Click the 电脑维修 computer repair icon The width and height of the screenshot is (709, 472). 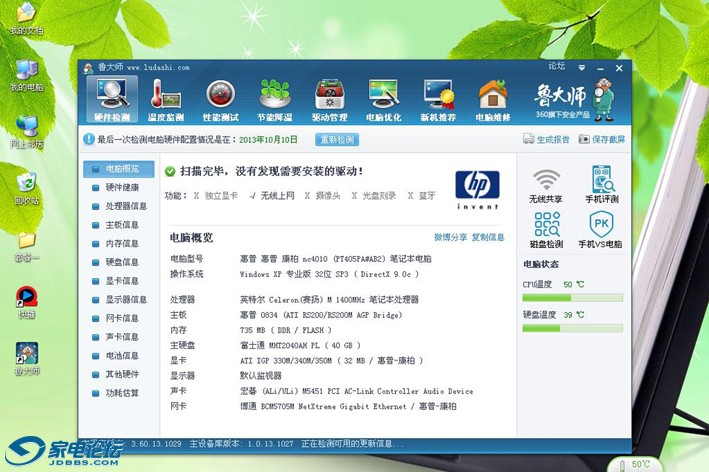click(493, 99)
